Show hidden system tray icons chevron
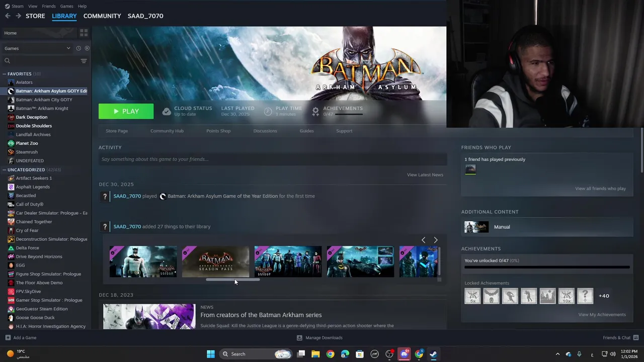Viewport: 644px width, 362px height. 557,354
